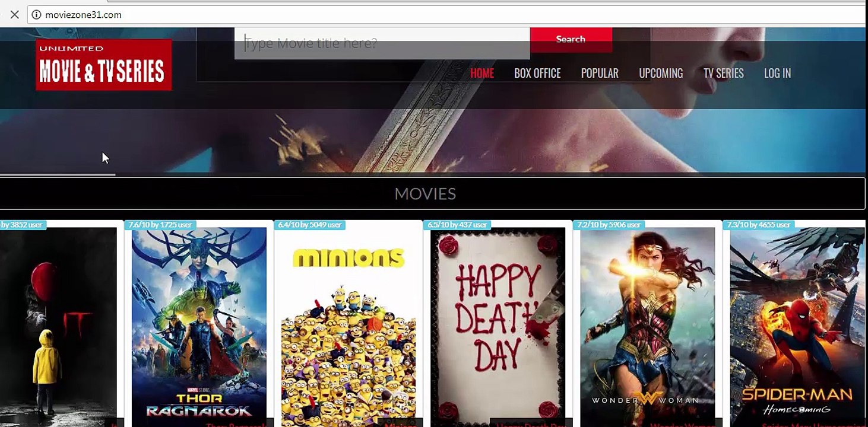868x427 pixels.
Task: Select the POPULAR menu item
Action: pos(600,73)
